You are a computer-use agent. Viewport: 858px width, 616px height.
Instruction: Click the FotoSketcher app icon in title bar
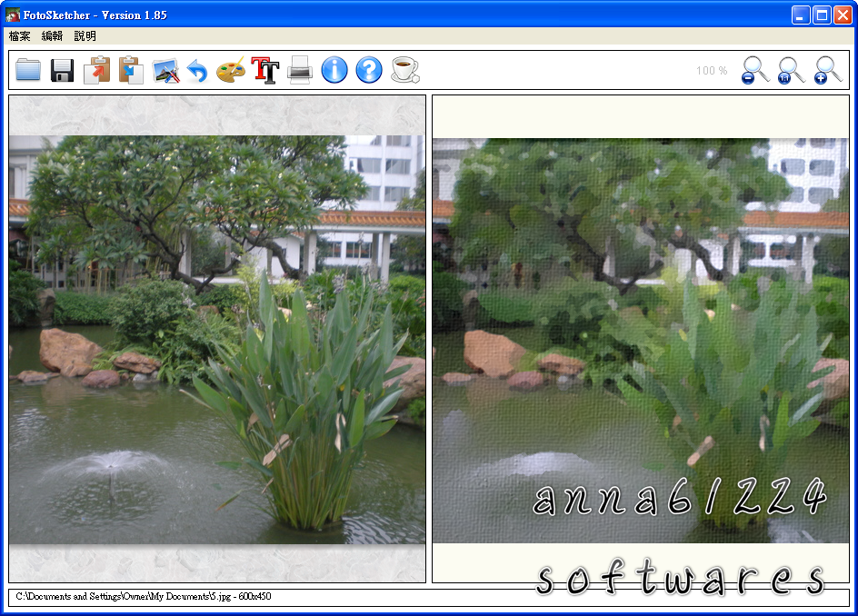(13, 15)
